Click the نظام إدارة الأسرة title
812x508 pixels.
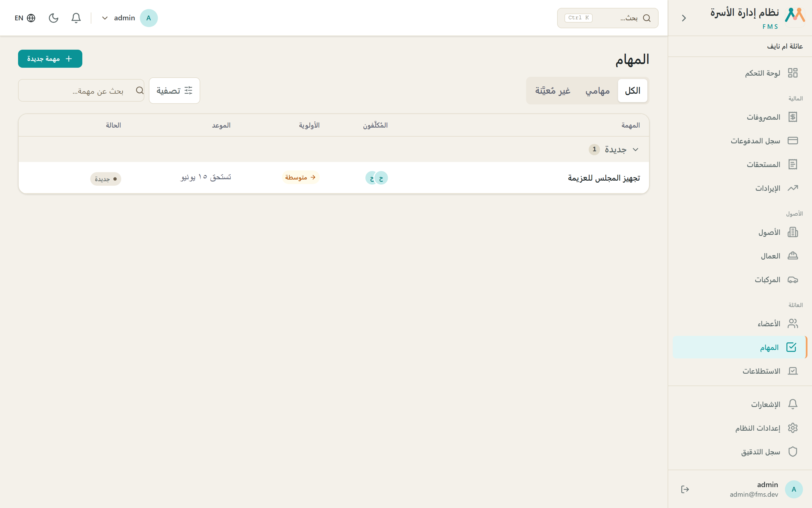744,12
